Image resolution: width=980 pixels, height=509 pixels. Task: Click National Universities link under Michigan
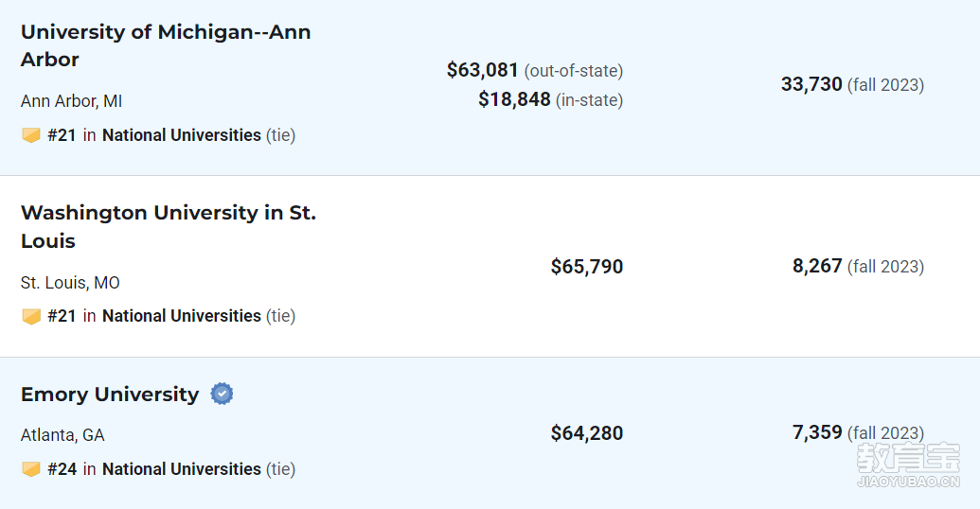click(182, 135)
